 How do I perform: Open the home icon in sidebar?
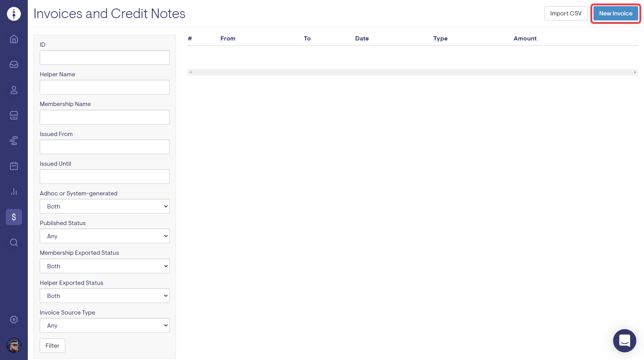point(14,39)
